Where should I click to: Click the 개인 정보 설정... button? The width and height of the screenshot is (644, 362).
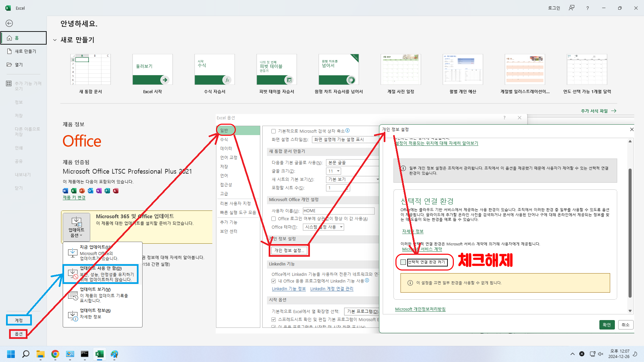coord(289,250)
